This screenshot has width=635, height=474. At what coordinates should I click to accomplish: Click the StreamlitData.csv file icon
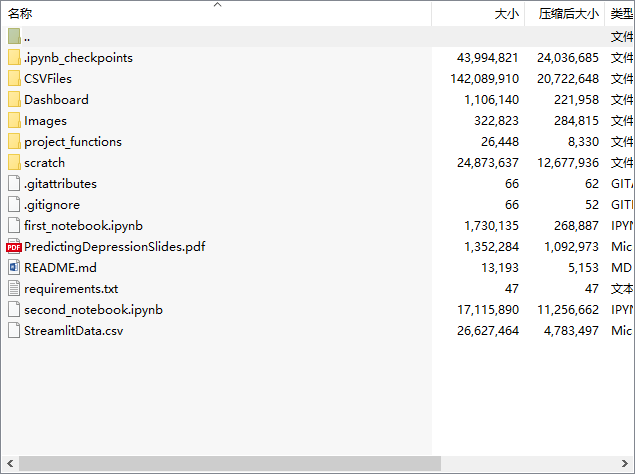14,330
